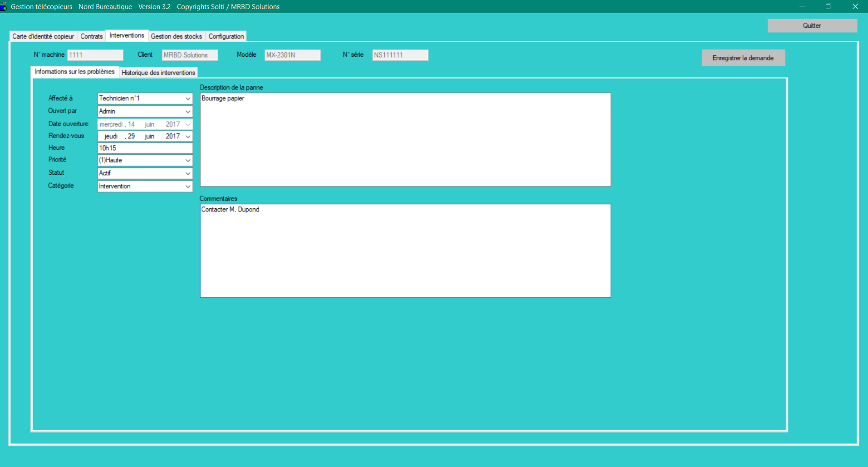868x467 pixels.
Task: Expand the Priorité dropdown list
Action: point(187,161)
